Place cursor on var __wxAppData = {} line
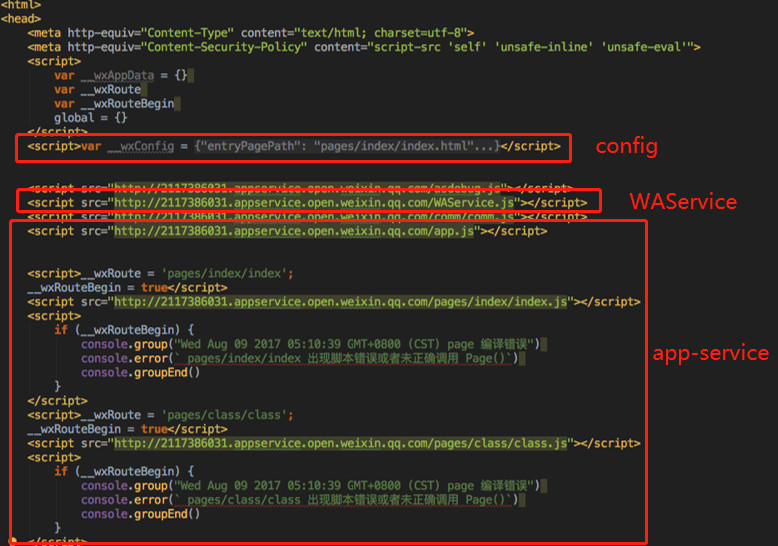Screen dimensions: 778x546 121,75
